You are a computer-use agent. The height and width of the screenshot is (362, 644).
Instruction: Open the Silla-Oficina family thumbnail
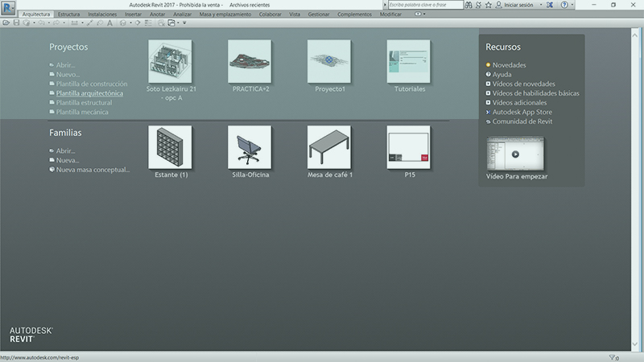coord(250,147)
